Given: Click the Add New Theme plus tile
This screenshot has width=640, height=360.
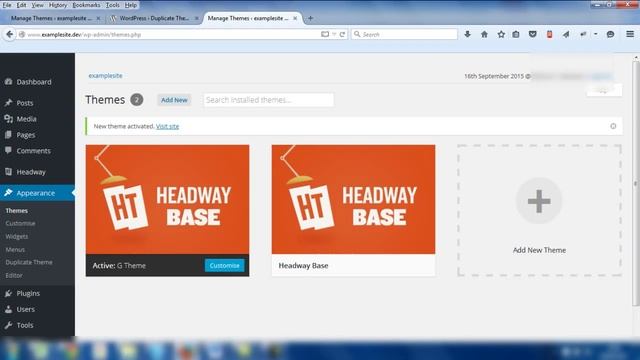Looking at the screenshot, I should tap(539, 211).
